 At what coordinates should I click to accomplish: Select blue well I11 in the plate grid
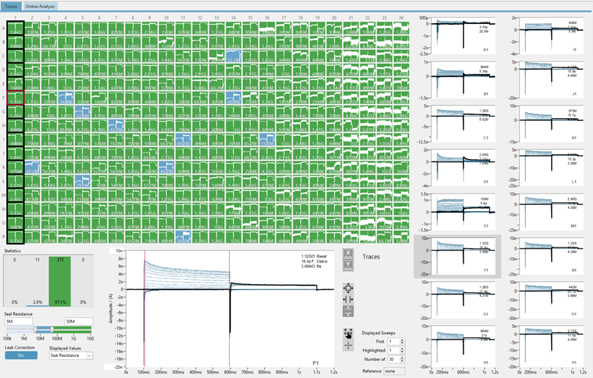pyautogui.click(x=183, y=140)
